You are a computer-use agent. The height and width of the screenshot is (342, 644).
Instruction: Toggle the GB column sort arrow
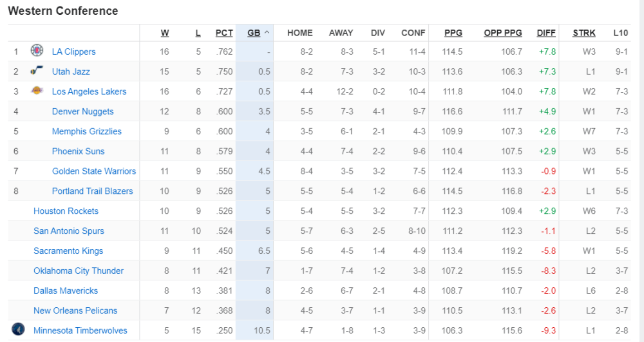point(267,33)
